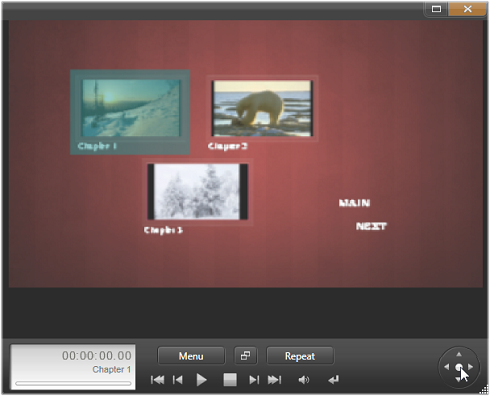Start playback with the Play button
Screen dimensions: 491x397
coord(201,380)
